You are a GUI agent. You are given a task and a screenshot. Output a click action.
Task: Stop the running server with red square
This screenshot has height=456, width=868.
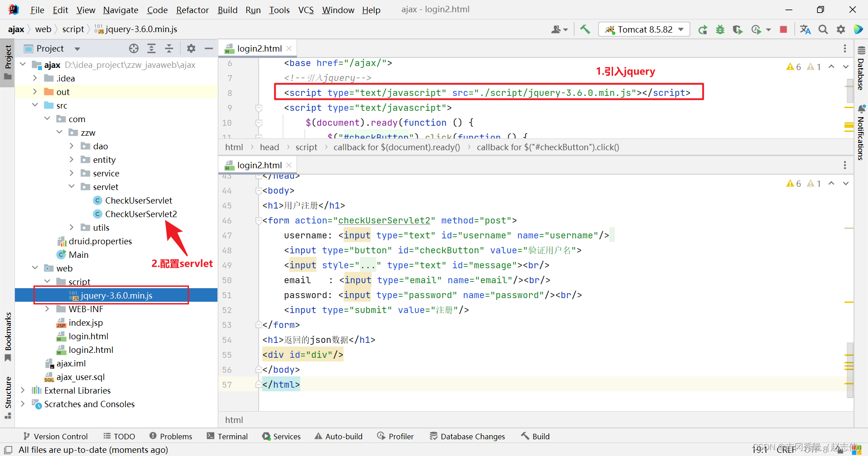pos(783,29)
